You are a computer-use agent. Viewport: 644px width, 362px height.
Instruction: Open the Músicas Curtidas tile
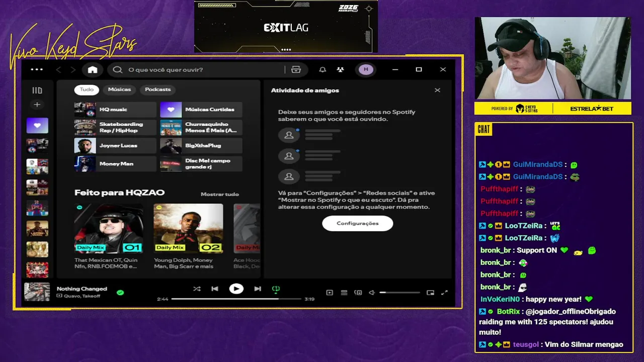pos(201,110)
